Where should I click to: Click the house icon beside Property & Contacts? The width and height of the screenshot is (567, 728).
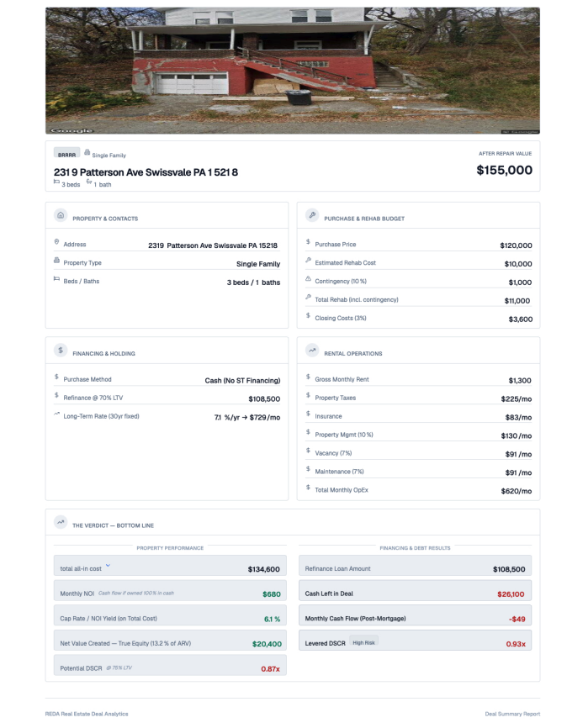tap(61, 215)
